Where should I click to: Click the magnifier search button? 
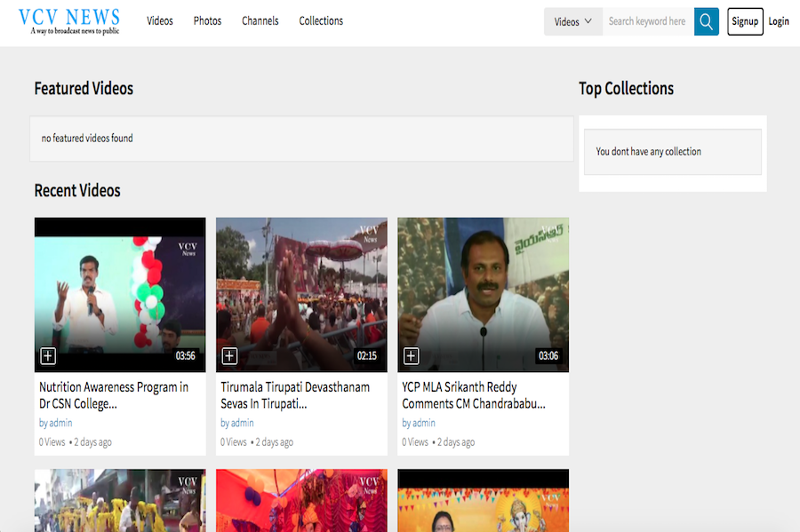point(706,21)
